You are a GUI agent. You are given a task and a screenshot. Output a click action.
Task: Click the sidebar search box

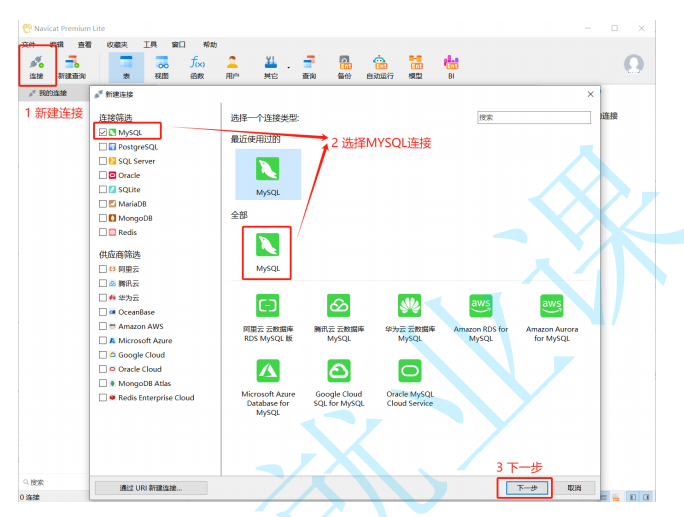(55, 482)
